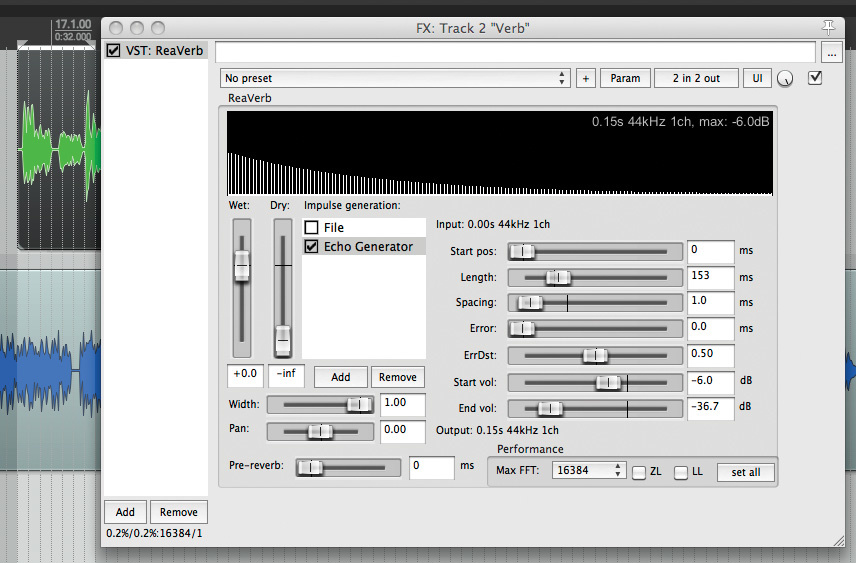Toggle the plugin bypass checkbox
Viewport: 856px width, 563px height.
pyautogui.click(x=815, y=78)
